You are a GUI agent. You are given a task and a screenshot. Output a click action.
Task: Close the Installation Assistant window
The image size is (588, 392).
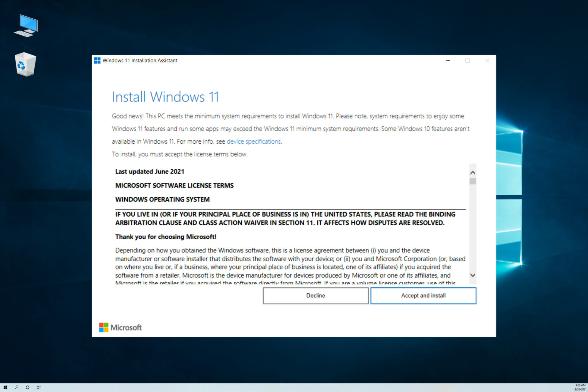487,61
